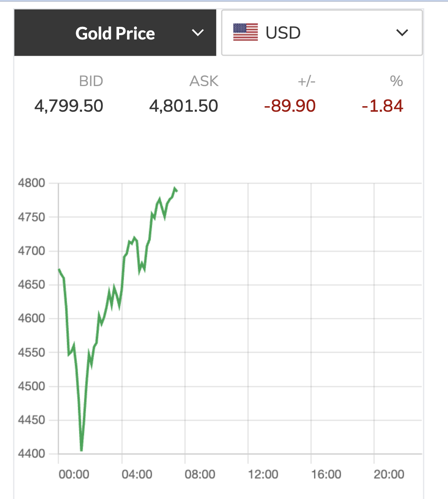Viewport: 448px width, 499px height.
Task: Click the chevron beside Gold Price
Action: 198,33
